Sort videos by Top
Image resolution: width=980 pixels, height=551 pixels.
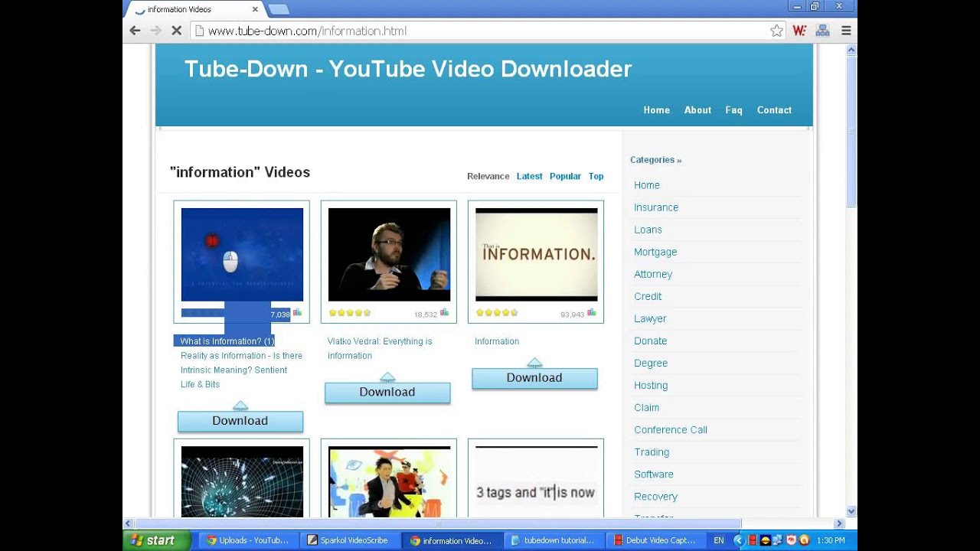[x=596, y=176]
